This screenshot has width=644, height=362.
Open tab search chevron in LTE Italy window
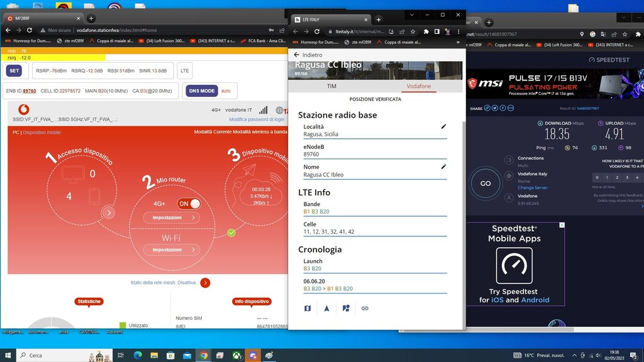pos(411,15)
